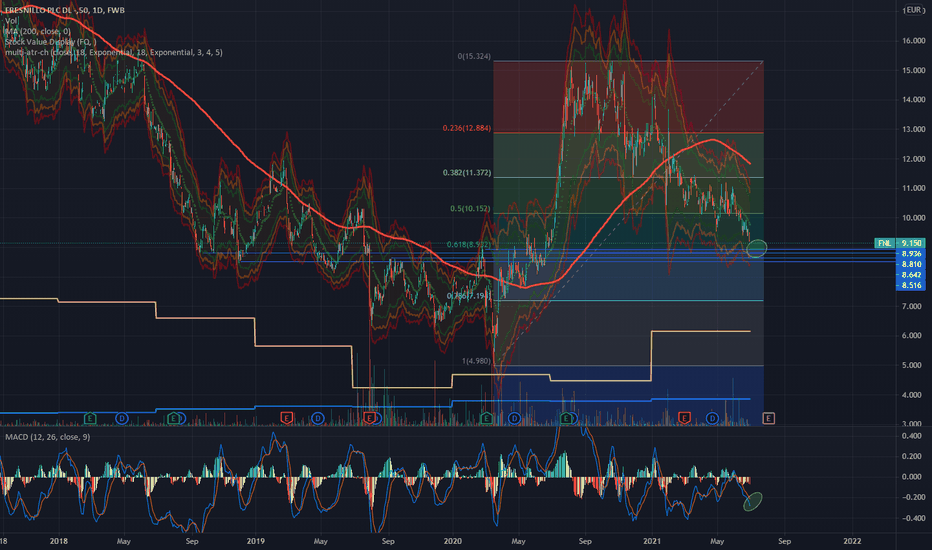Click the 8.642 horizontal line price label

coord(911,275)
